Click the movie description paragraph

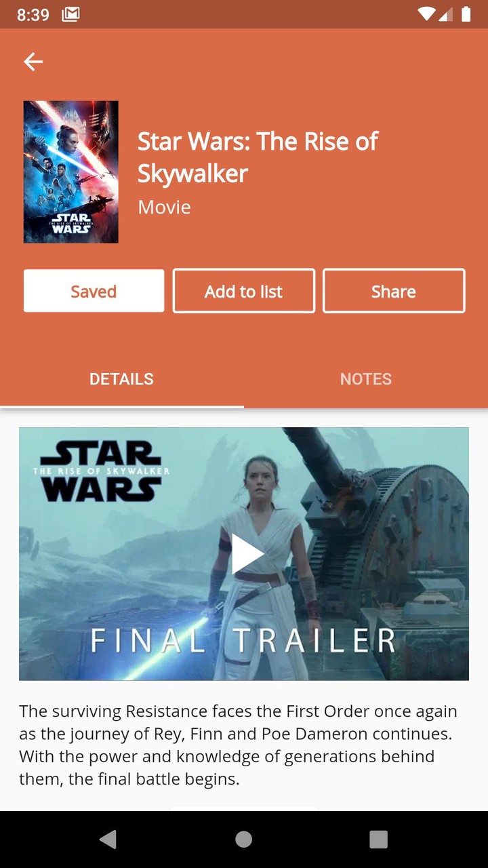[238, 745]
